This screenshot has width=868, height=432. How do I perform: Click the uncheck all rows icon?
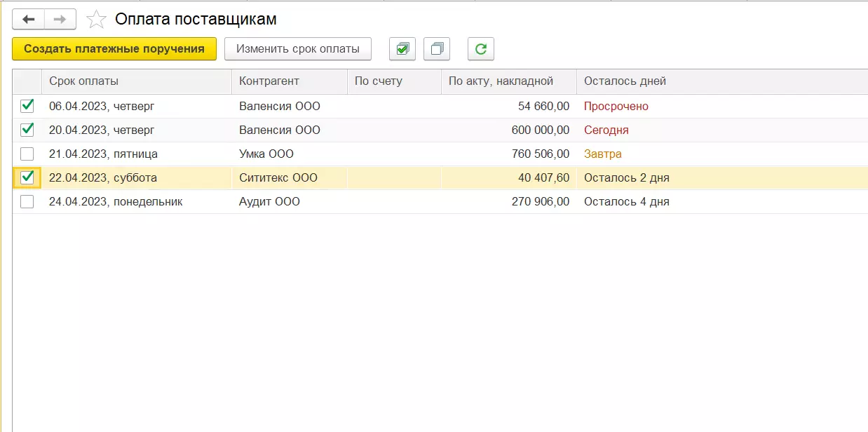coord(437,49)
